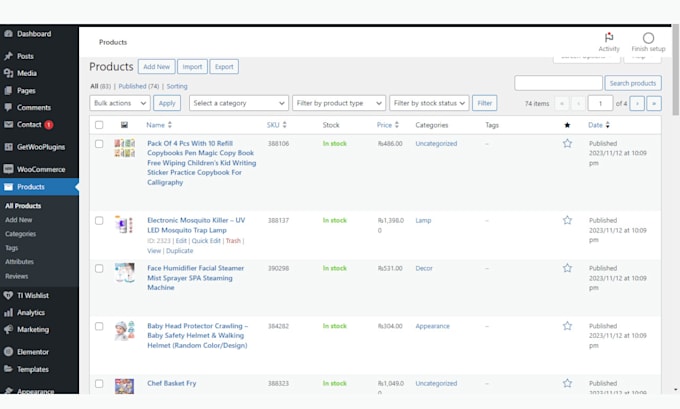The width and height of the screenshot is (680, 409).
Task: Duplicate the Electronic Mosquito Killer product
Action: click(180, 251)
